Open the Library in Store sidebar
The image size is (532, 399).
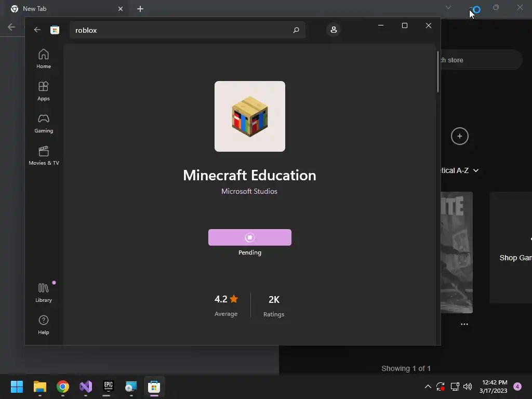44,293
